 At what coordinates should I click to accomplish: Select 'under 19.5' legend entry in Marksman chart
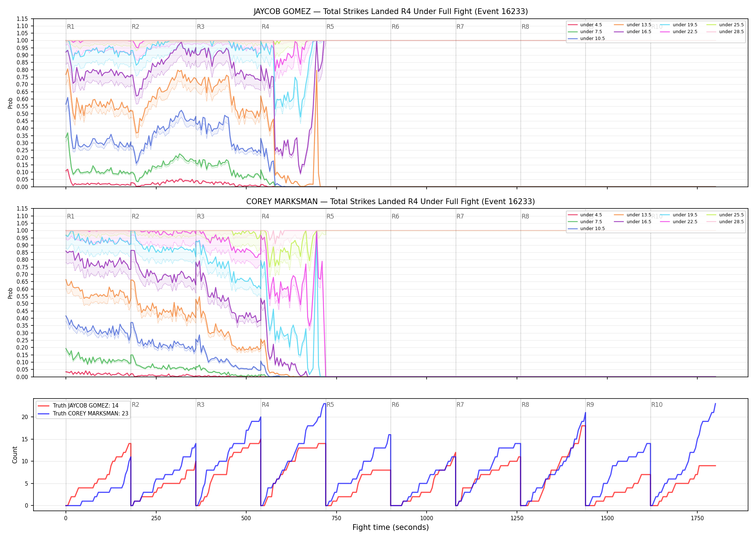click(x=679, y=215)
